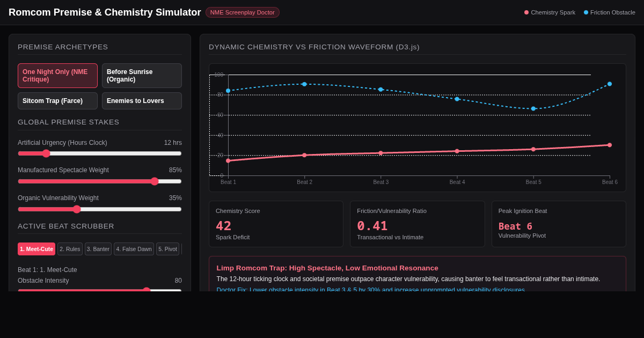Click the Chemistry data point at Beat 6
The width and height of the screenshot is (644, 338).
click(610, 145)
